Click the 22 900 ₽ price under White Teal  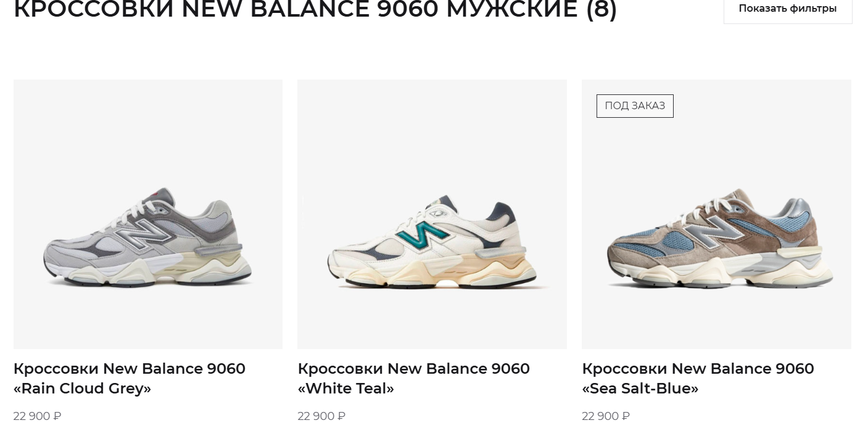tap(321, 416)
